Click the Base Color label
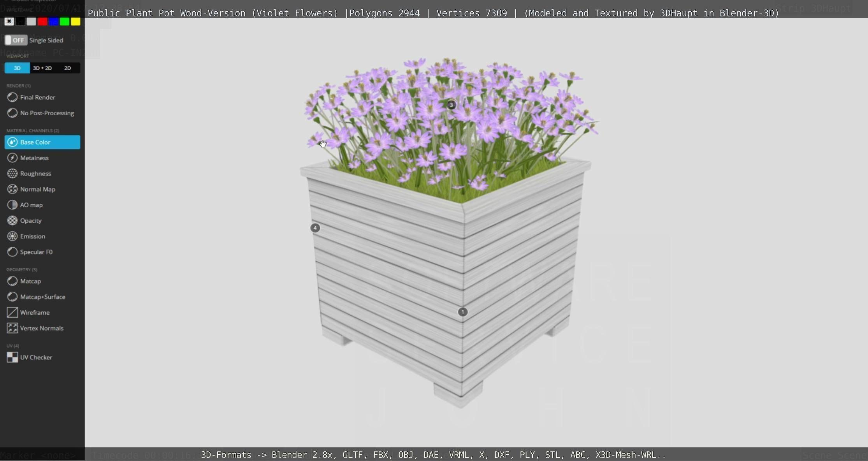 pos(35,142)
